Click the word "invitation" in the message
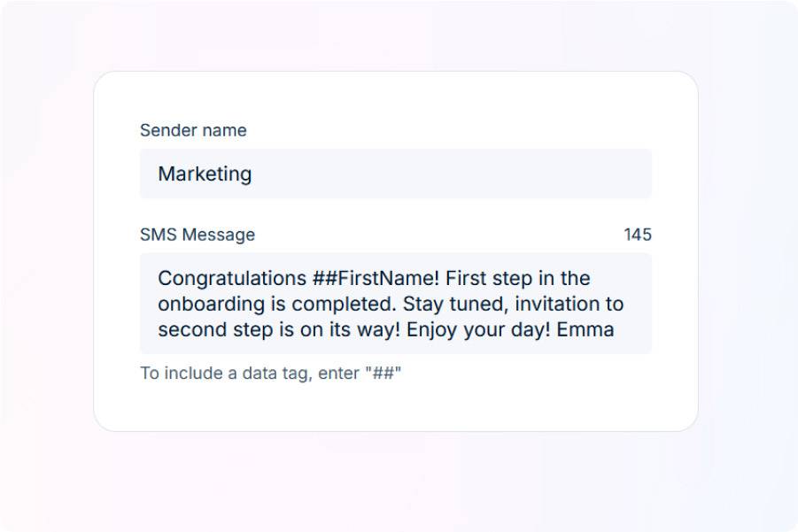798x532 pixels. [x=557, y=304]
